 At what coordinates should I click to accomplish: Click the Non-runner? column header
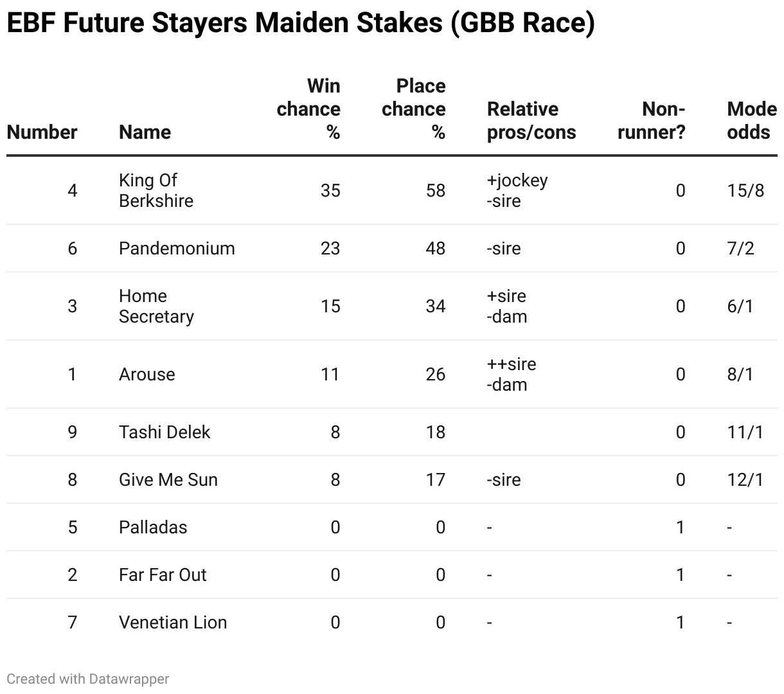coord(652,121)
